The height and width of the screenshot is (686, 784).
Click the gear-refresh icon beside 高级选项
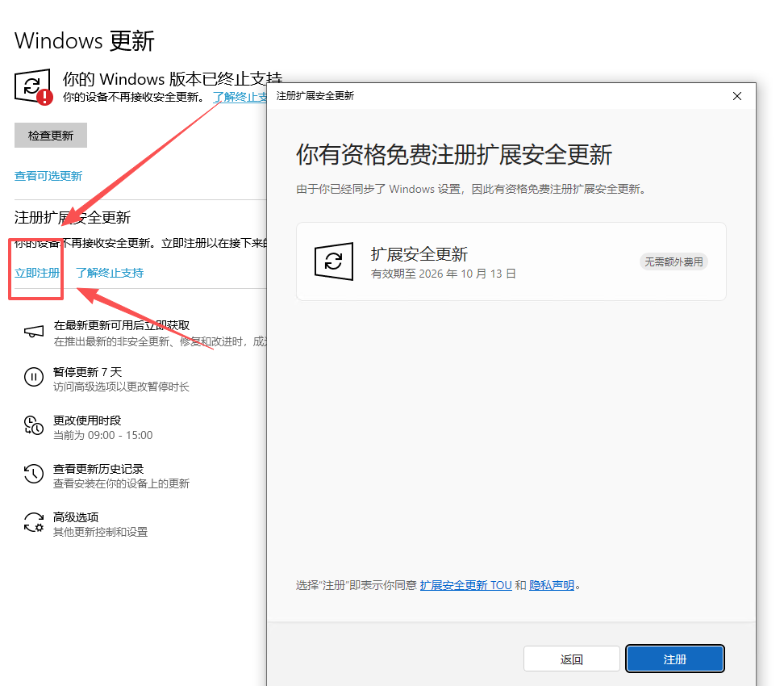pos(34,522)
